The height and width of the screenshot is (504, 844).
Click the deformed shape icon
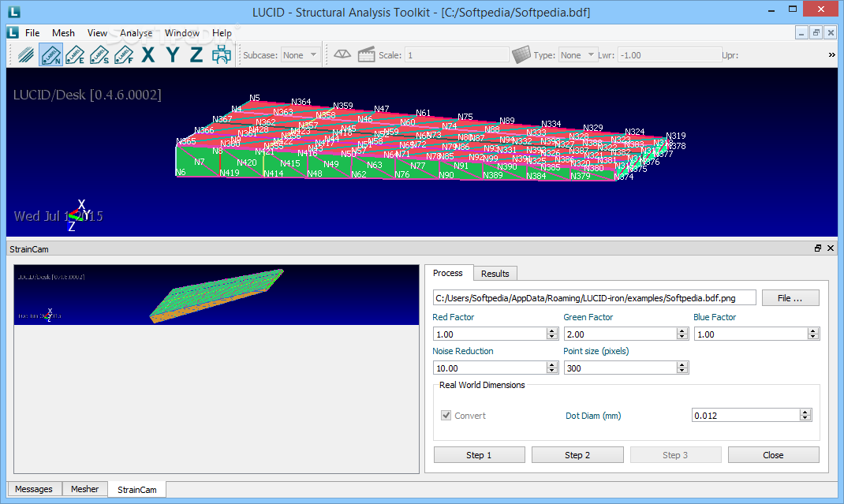point(342,54)
